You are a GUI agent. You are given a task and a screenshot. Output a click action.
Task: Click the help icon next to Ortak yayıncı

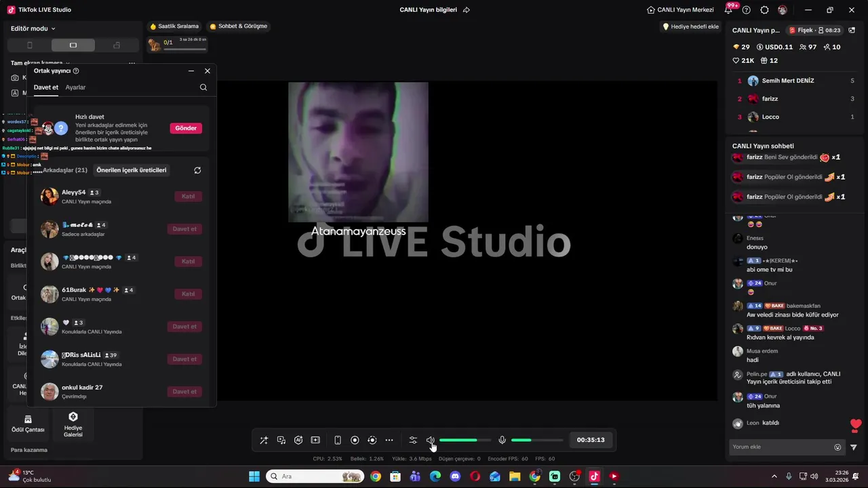pyautogui.click(x=76, y=70)
